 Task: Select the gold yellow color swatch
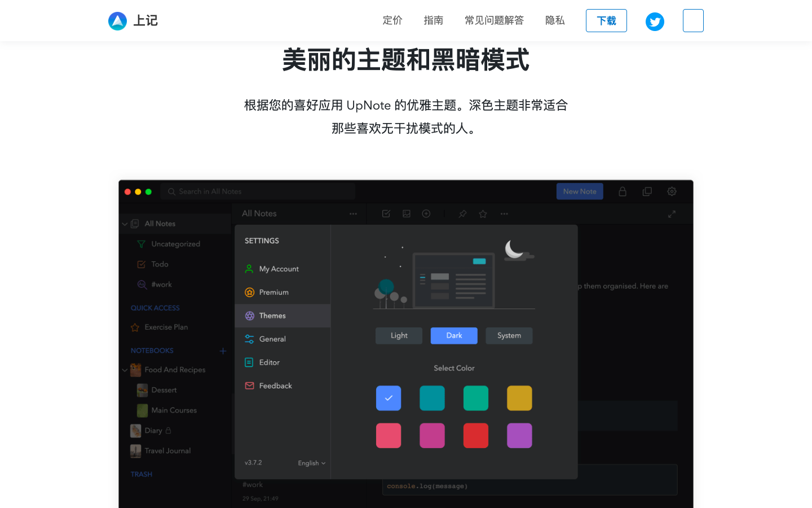[519, 398]
